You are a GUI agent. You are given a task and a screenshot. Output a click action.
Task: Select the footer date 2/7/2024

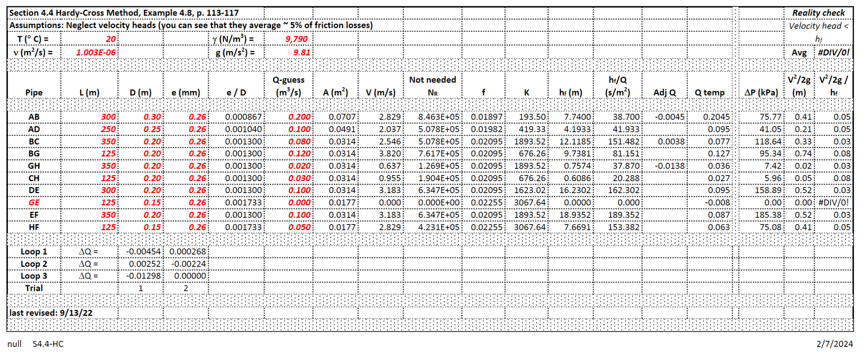[834, 344]
